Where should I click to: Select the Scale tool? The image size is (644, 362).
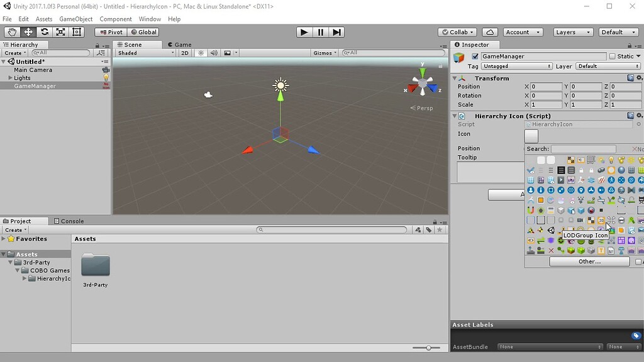(x=61, y=32)
